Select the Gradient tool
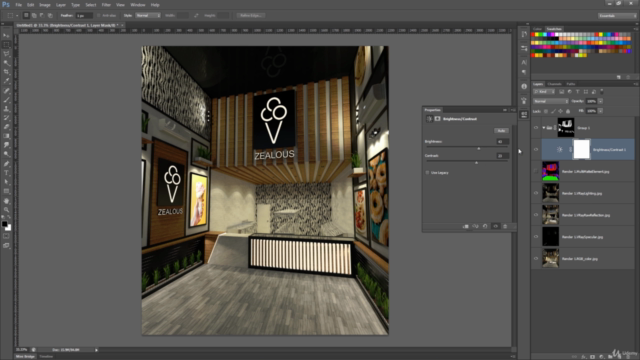640x360 pixels. pos(6,136)
